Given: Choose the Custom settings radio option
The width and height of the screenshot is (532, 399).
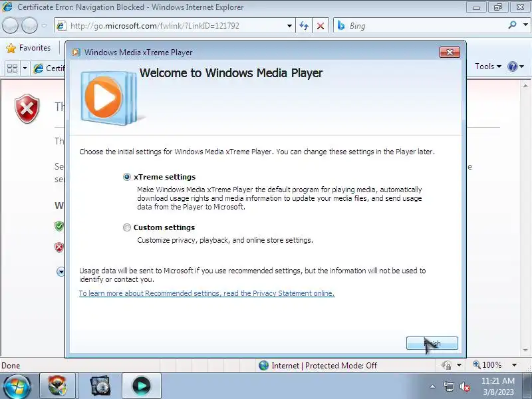Looking at the screenshot, I should click(126, 227).
